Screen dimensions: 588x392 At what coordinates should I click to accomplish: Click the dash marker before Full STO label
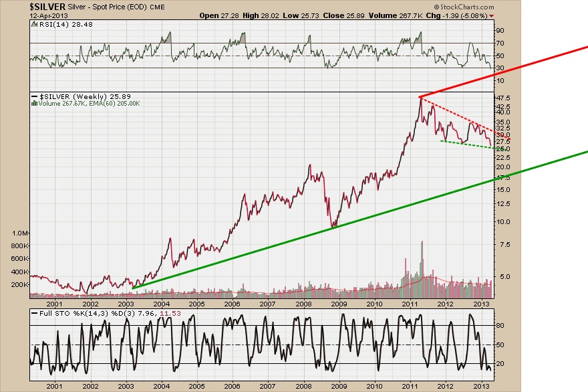(x=34, y=312)
